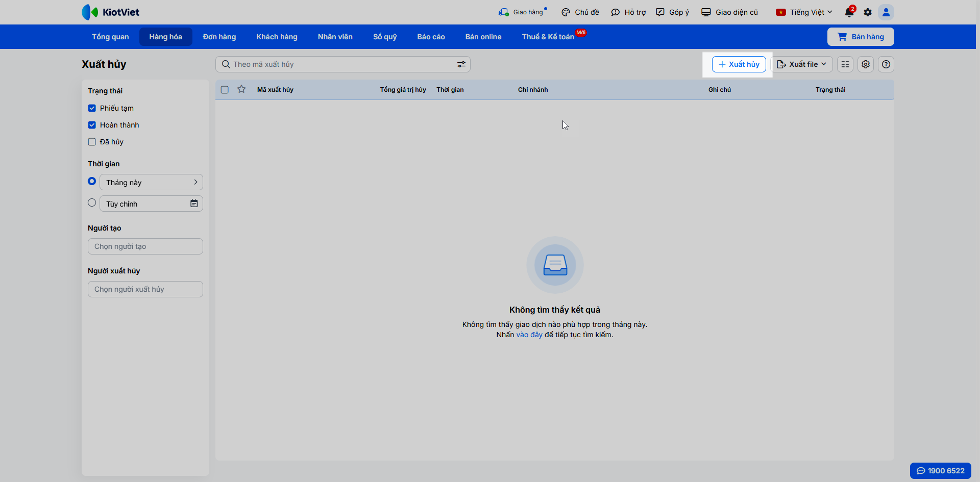Click the search magnifier icon

(x=226, y=64)
